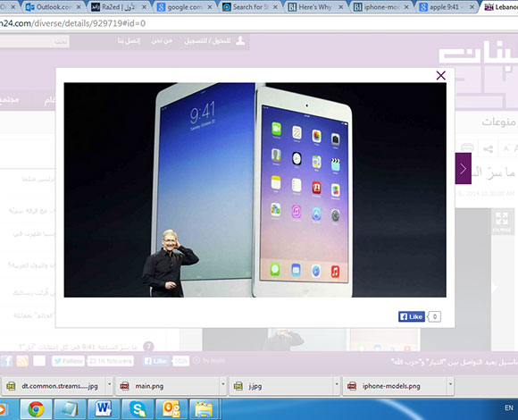Open Skype from the taskbar
This screenshot has width=518, height=420.
[x=138, y=409]
